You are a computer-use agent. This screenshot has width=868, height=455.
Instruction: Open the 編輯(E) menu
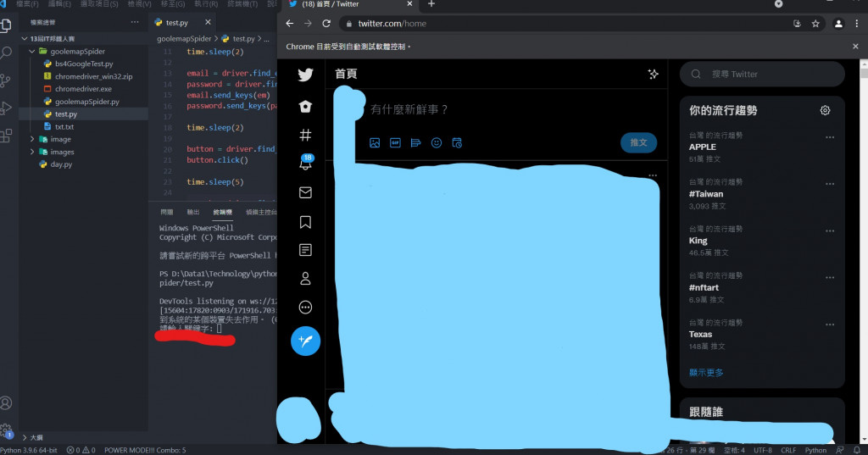pyautogui.click(x=59, y=4)
